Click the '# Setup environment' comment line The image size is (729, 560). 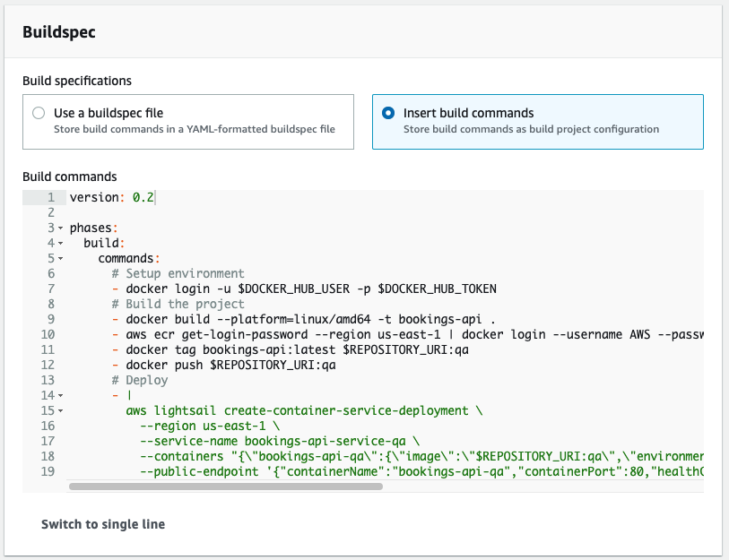coord(178,273)
